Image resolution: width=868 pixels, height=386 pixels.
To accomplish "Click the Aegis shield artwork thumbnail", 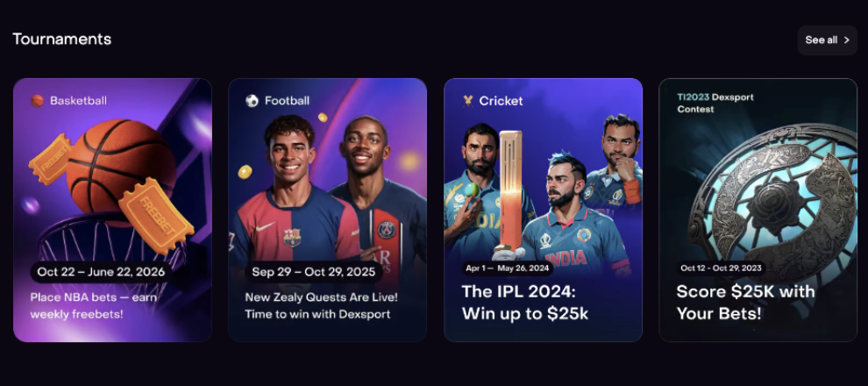I will (x=774, y=206).
